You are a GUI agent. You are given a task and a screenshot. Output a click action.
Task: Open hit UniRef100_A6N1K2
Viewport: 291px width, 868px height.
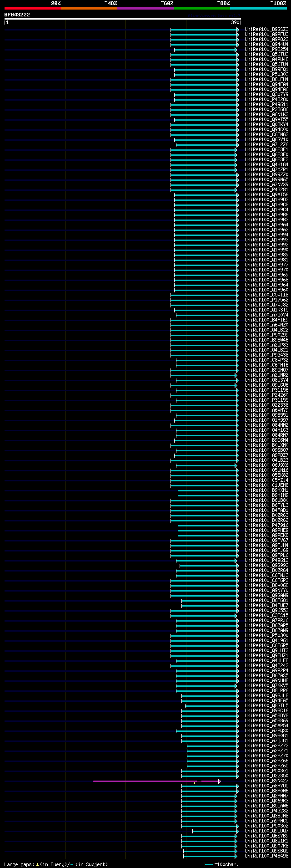click(266, 115)
